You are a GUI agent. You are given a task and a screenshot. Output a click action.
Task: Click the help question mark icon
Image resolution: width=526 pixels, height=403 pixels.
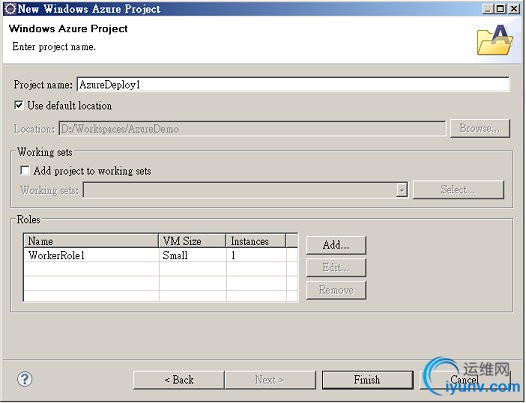point(25,379)
